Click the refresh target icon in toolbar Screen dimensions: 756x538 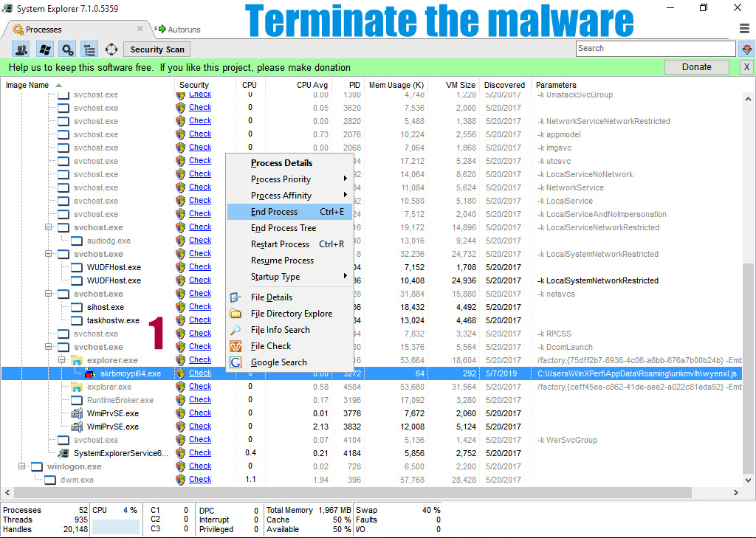pos(111,49)
